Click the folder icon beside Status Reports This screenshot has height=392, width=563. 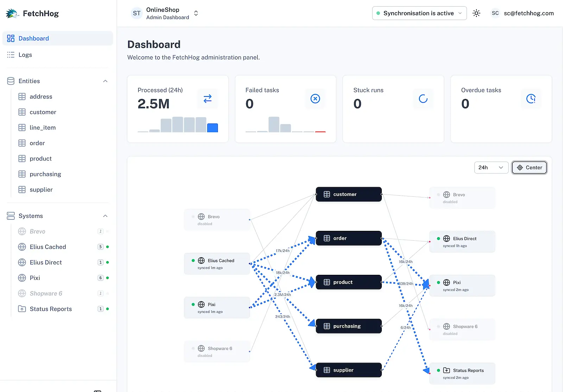(22, 309)
